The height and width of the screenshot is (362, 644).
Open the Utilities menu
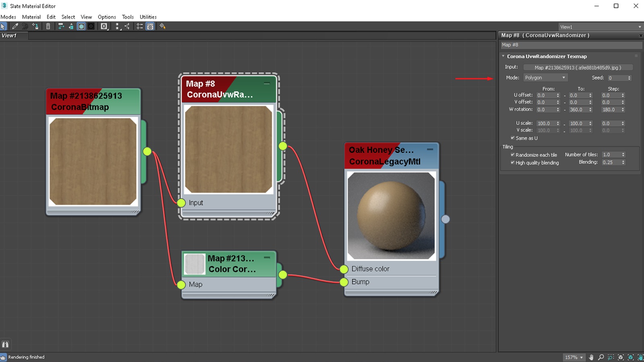pyautogui.click(x=148, y=17)
